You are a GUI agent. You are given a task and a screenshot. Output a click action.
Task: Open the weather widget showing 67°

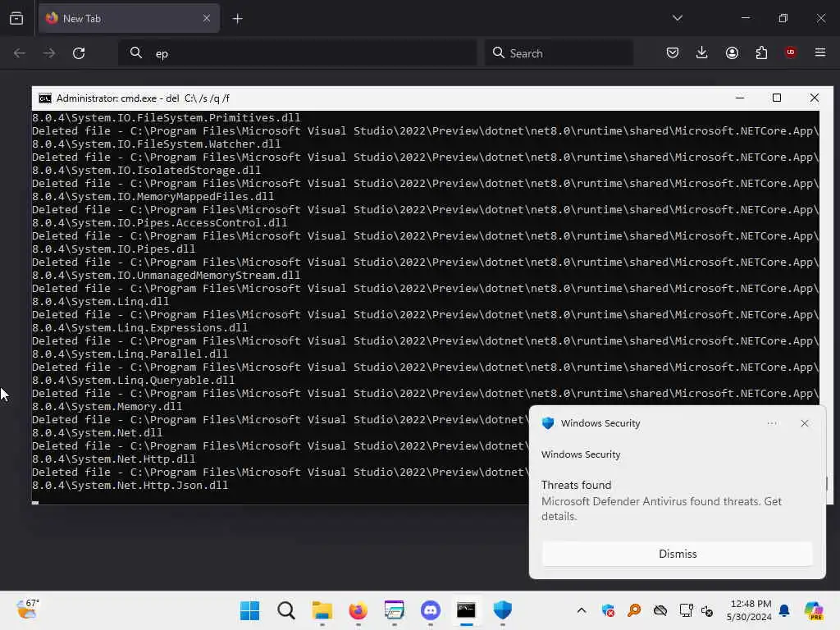click(x=27, y=609)
